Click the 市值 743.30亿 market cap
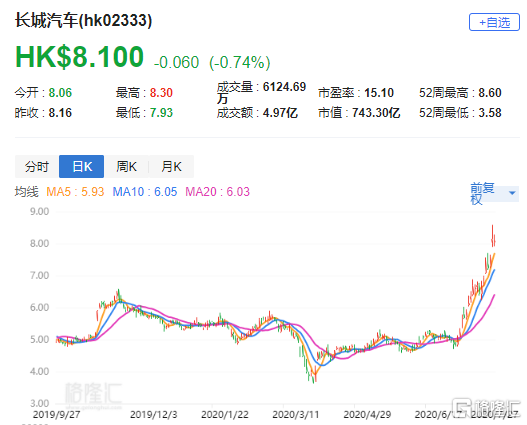Viewport: 527px width, 425px height. coord(359,113)
